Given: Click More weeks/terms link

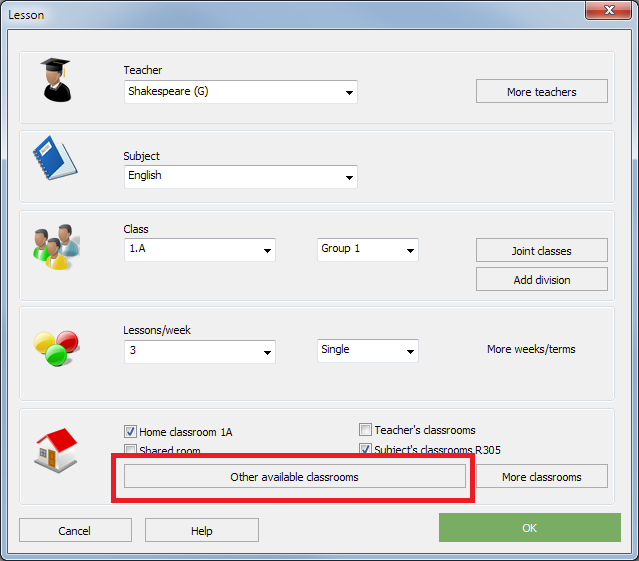Looking at the screenshot, I should click(531, 350).
